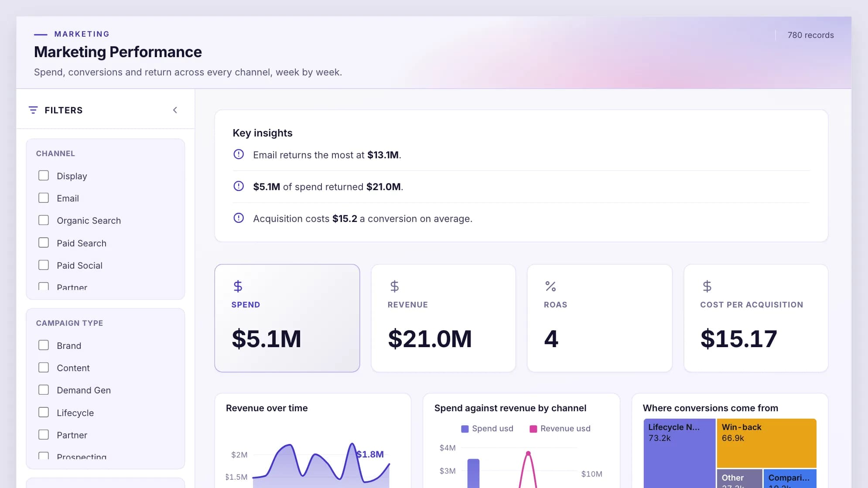Click the dollar icon on Revenue card
The height and width of the screenshot is (488, 868).
coord(394,286)
